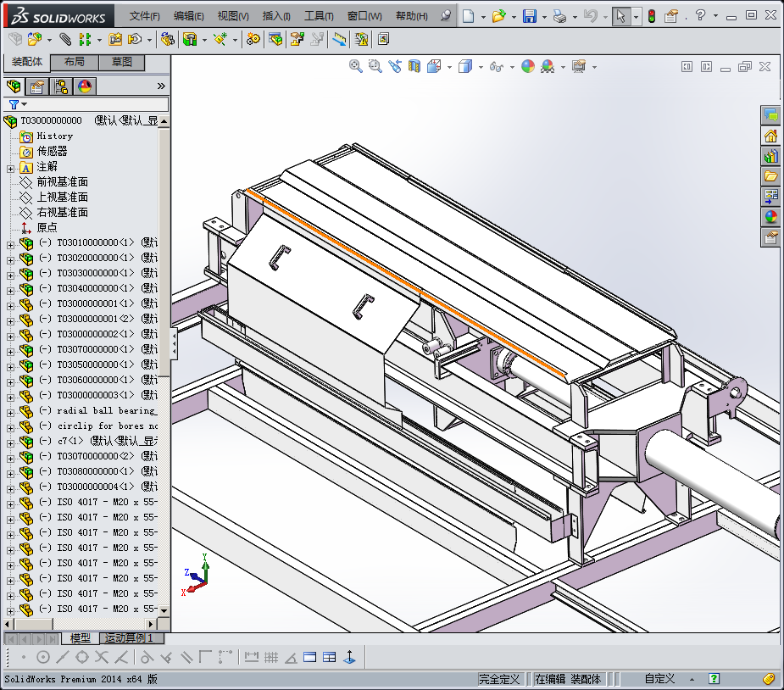Screen dimensions: 784x690
Task: Open the Section View tool
Action: point(414,66)
